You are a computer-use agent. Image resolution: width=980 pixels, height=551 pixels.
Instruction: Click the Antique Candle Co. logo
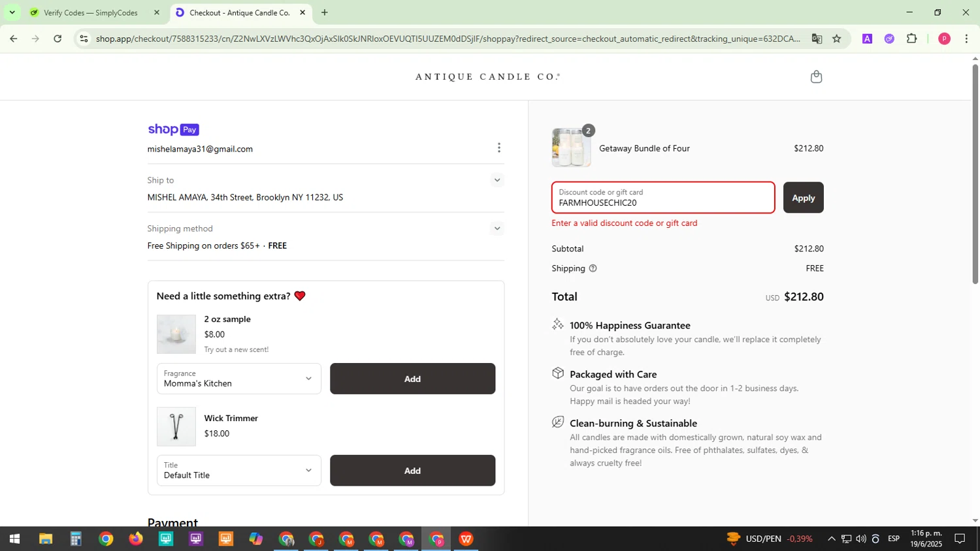(488, 77)
